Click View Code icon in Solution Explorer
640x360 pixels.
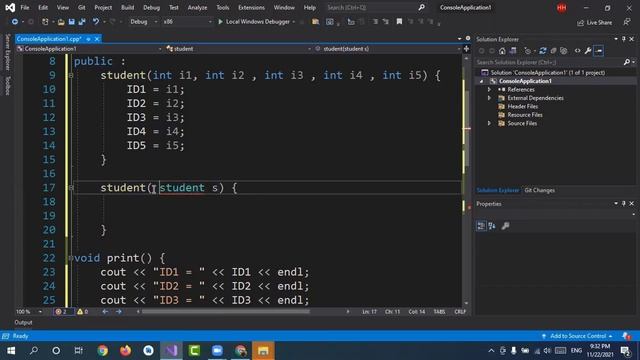click(x=577, y=51)
